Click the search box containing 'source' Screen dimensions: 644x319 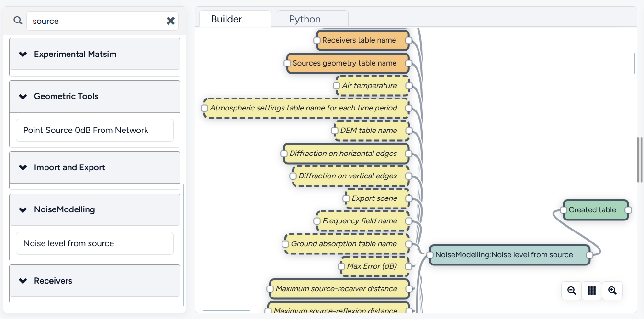click(102, 21)
